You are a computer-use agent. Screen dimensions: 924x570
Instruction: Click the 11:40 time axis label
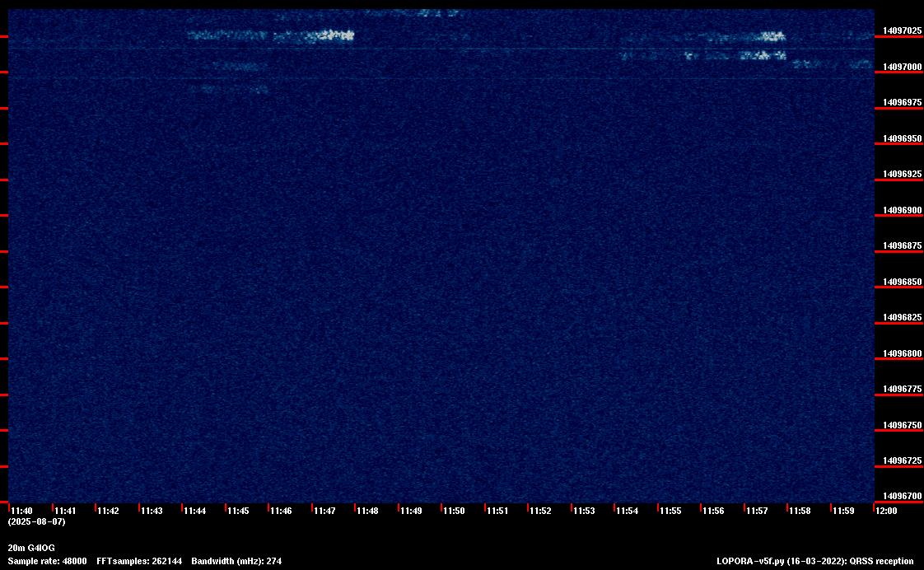tap(21, 511)
